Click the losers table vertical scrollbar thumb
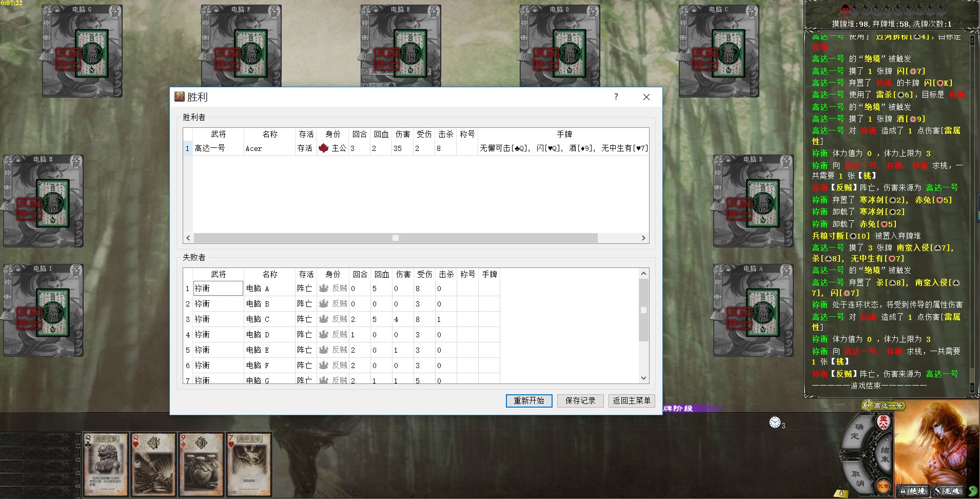This screenshot has width=980, height=499. coord(644,310)
